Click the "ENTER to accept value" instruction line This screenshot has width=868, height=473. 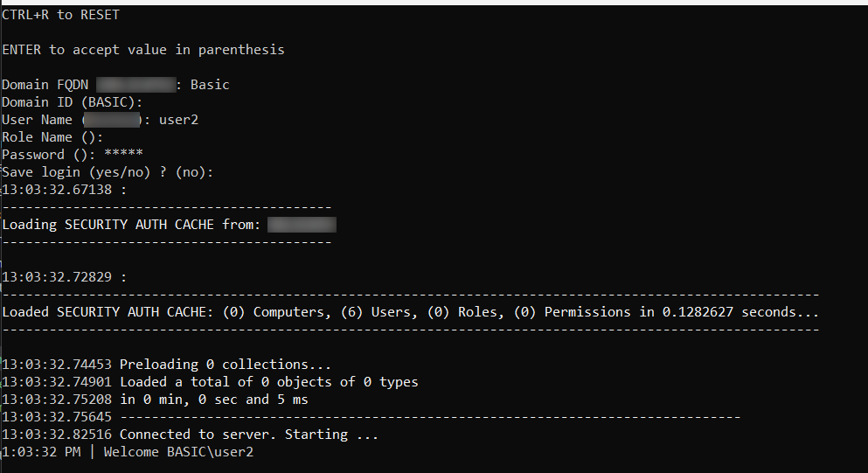(143, 50)
